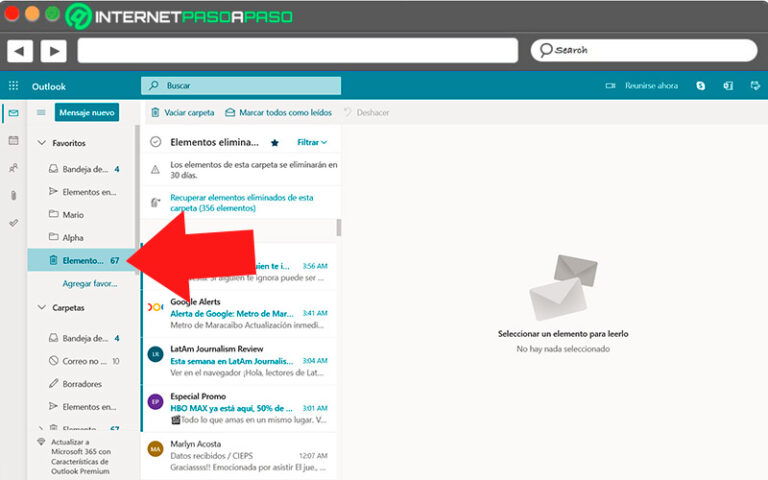Collapse the Favoritos section
Image resolution: width=768 pixels, height=480 pixels.
pos(41,143)
